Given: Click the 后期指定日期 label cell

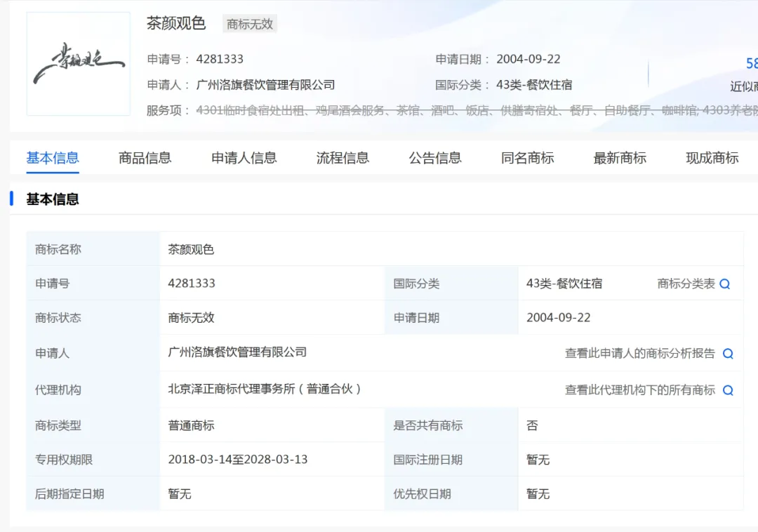Looking at the screenshot, I should (x=93, y=494).
